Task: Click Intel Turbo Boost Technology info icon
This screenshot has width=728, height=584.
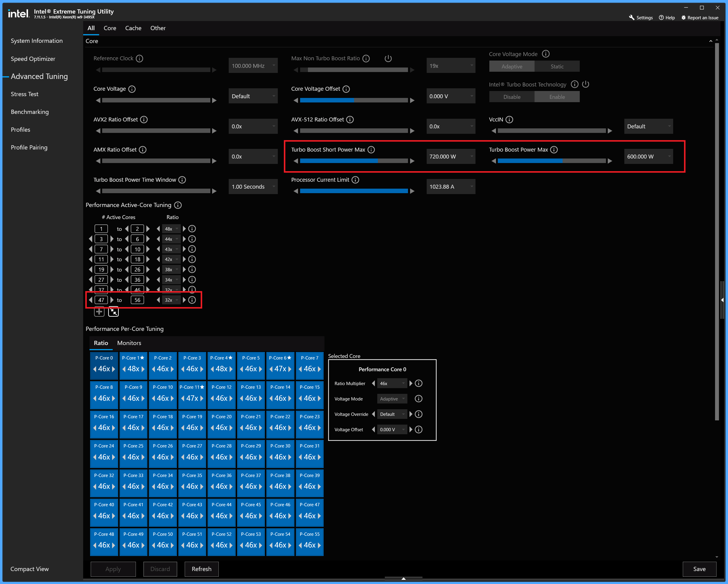Action: click(574, 84)
